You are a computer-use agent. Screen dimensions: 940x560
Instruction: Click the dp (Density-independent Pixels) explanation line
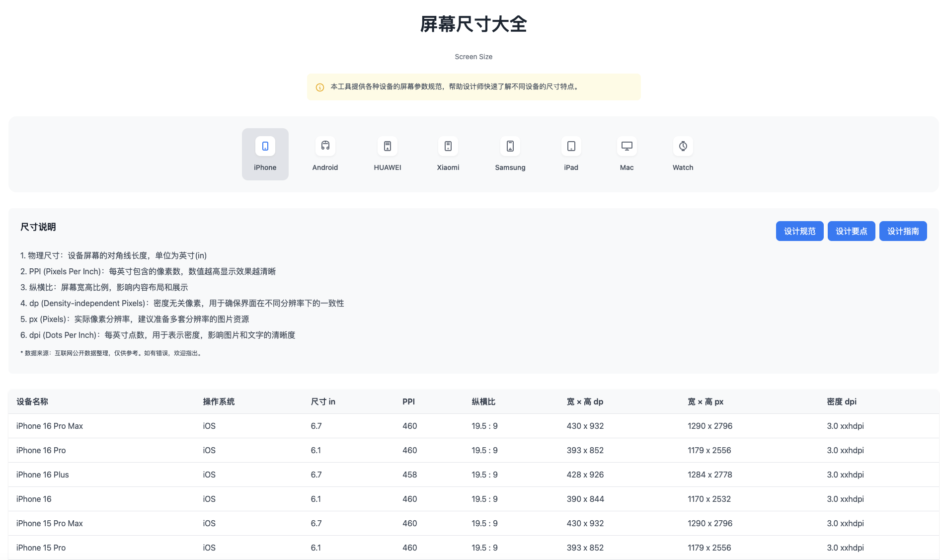click(182, 303)
